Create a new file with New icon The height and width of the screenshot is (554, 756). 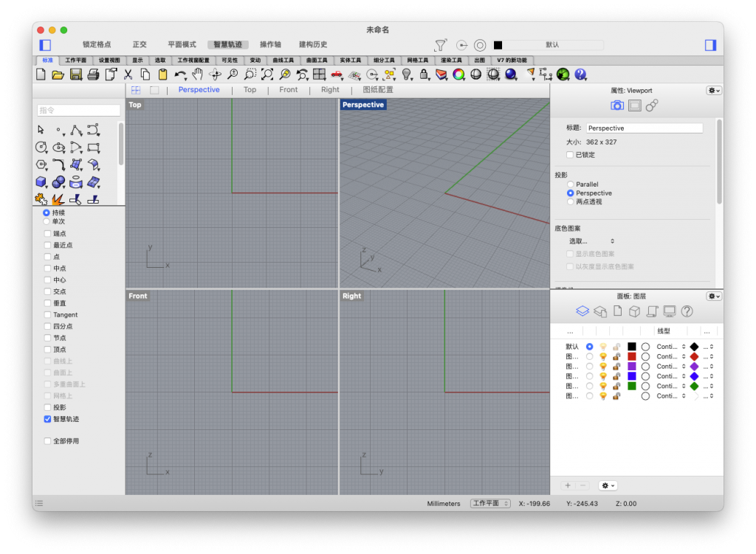click(x=41, y=75)
